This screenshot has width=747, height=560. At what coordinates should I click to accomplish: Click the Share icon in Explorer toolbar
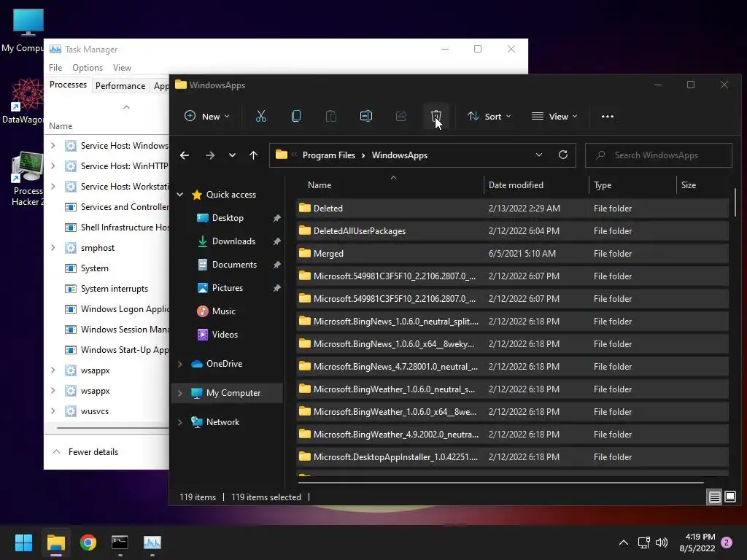coord(401,116)
